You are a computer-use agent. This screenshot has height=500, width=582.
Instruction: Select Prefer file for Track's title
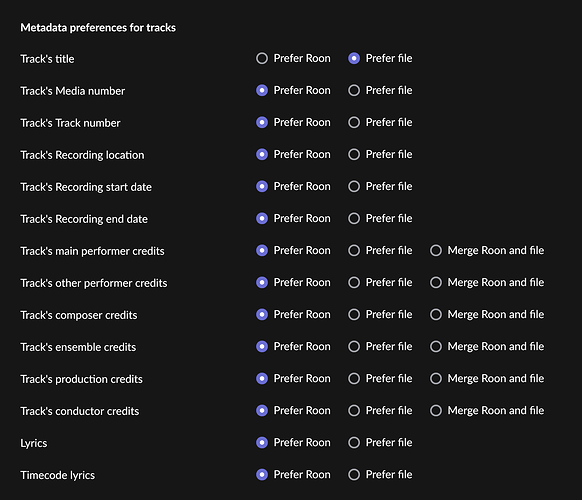tap(354, 58)
